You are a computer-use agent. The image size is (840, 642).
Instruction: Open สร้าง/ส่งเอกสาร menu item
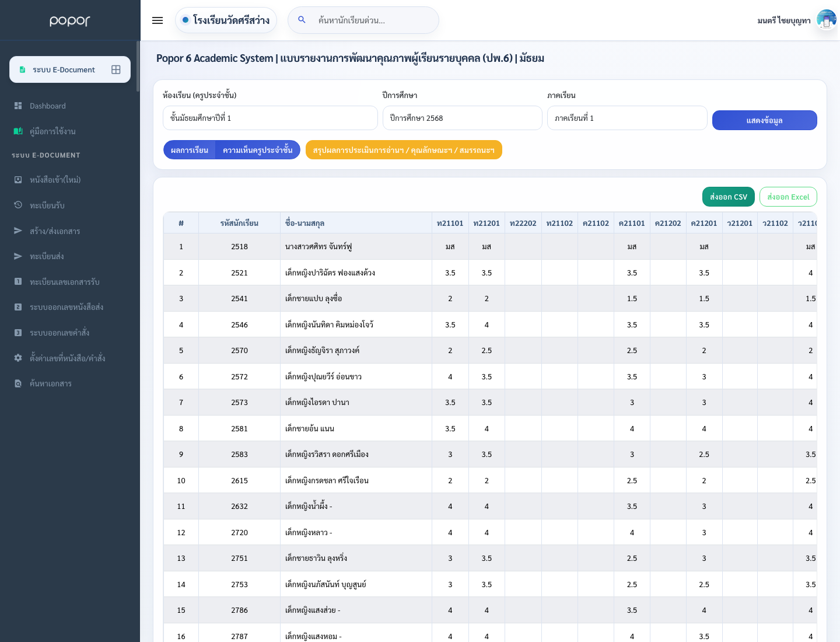click(70, 231)
